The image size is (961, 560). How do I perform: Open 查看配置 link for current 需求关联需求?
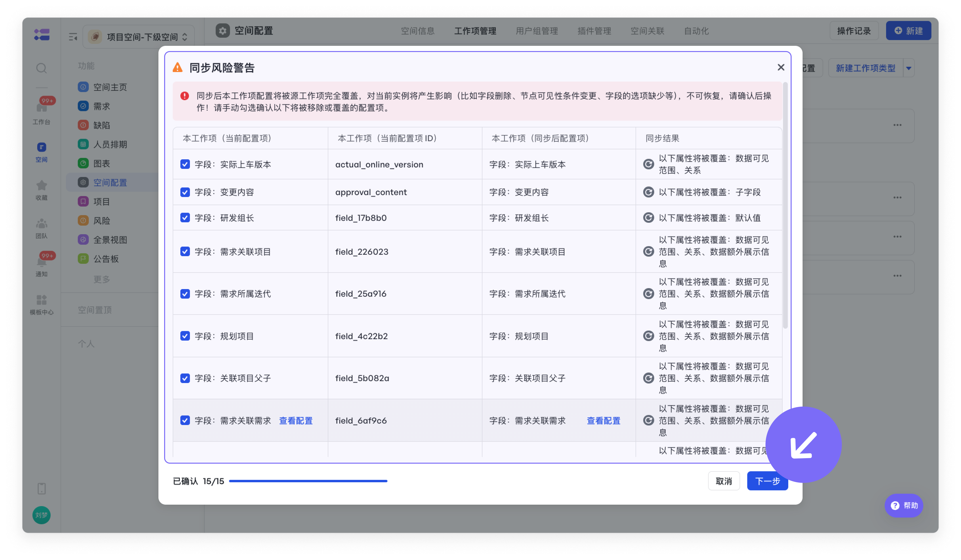(x=296, y=420)
